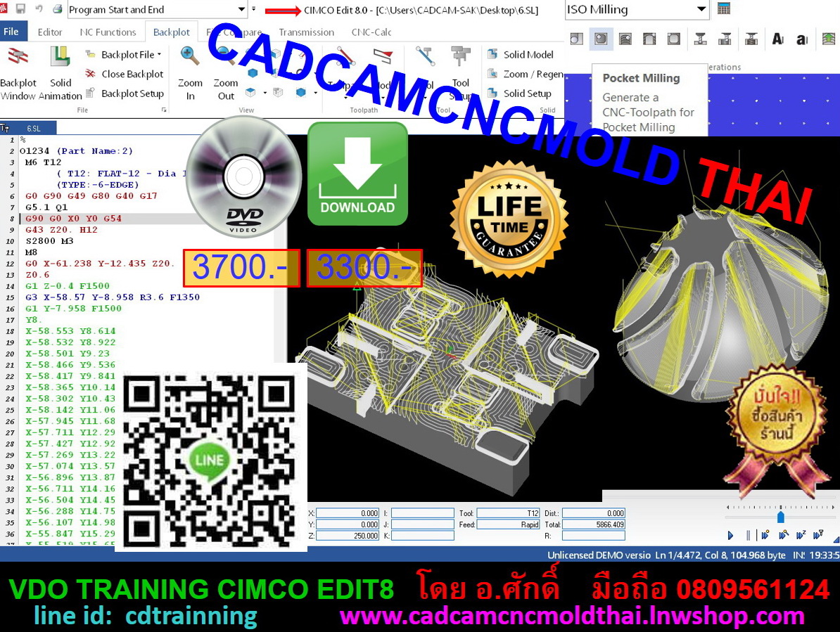Screen dimensions: 840x632
Task: Click the backplot speed slider handle
Action: point(780,517)
